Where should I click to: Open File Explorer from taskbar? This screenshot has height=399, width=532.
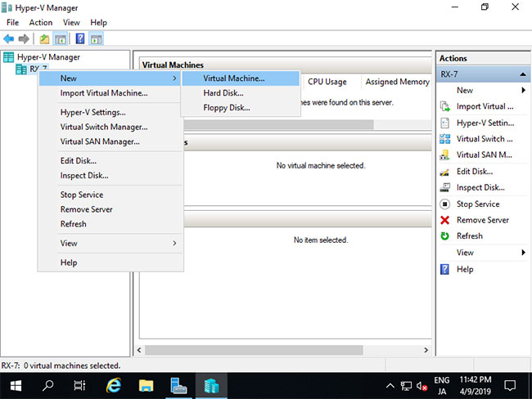[146, 386]
